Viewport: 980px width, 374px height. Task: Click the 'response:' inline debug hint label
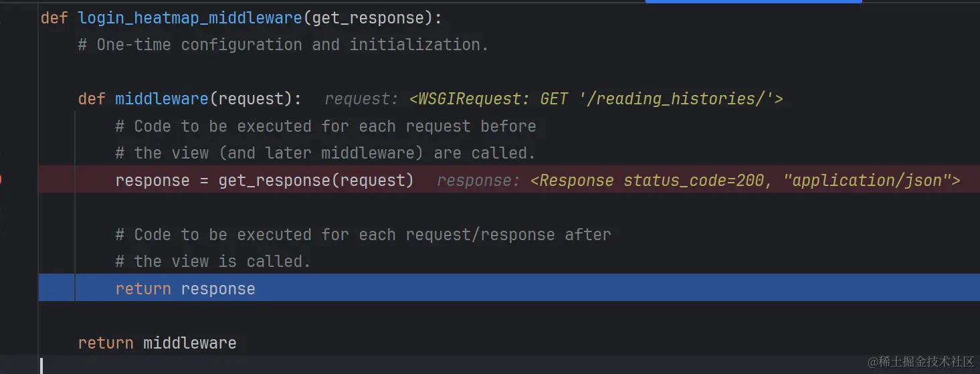pyautogui.click(x=478, y=181)
